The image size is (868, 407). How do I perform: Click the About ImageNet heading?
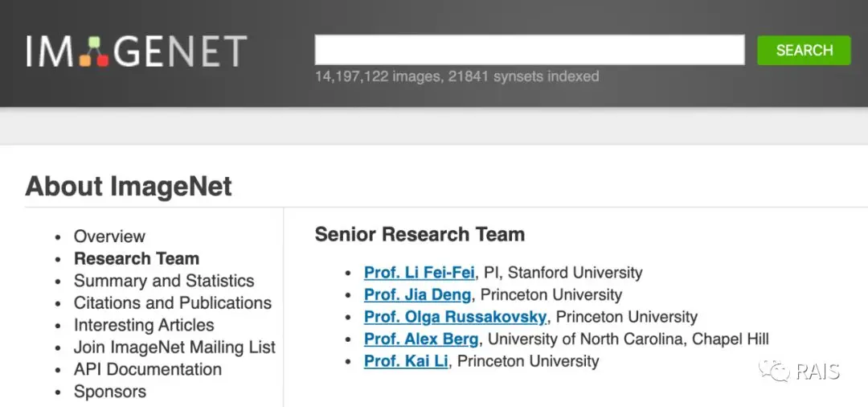pos(129,187)
